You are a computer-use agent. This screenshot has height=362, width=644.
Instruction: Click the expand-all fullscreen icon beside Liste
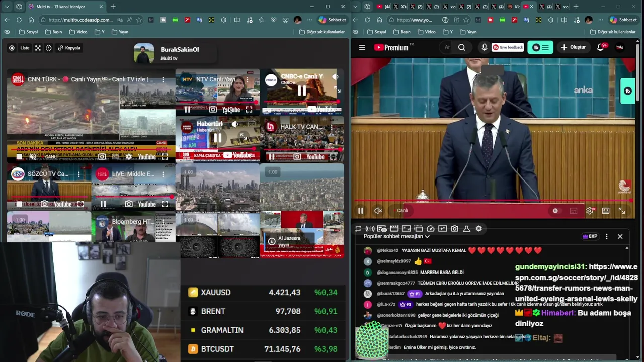click(x=38, y=48)
